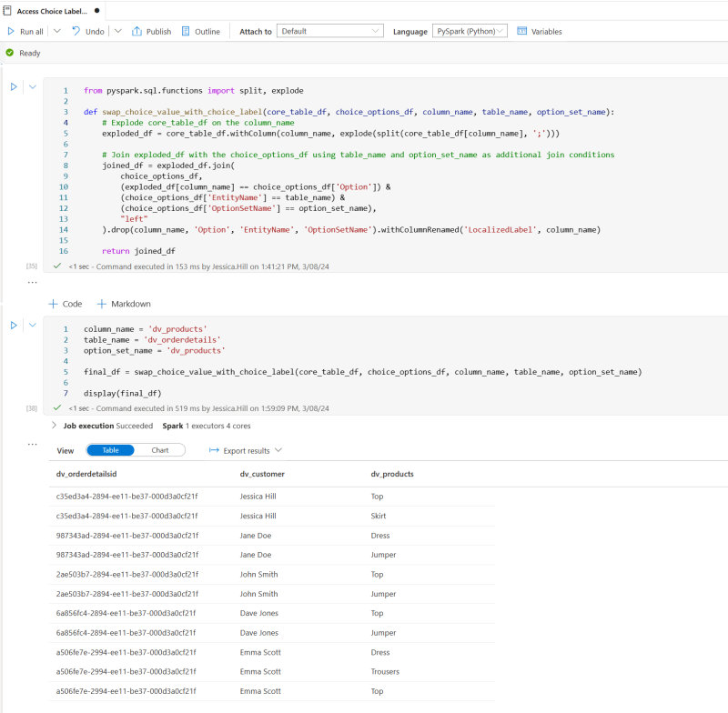Click the display(final_df) code line
Screen dimensions: 728x713
[123, 394]
